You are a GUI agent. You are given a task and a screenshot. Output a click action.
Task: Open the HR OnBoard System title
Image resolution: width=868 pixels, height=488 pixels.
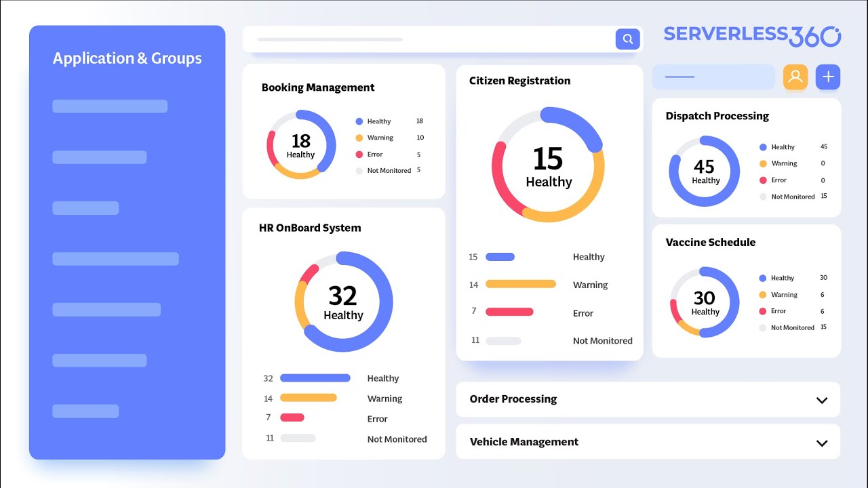(x=310, y=228)
